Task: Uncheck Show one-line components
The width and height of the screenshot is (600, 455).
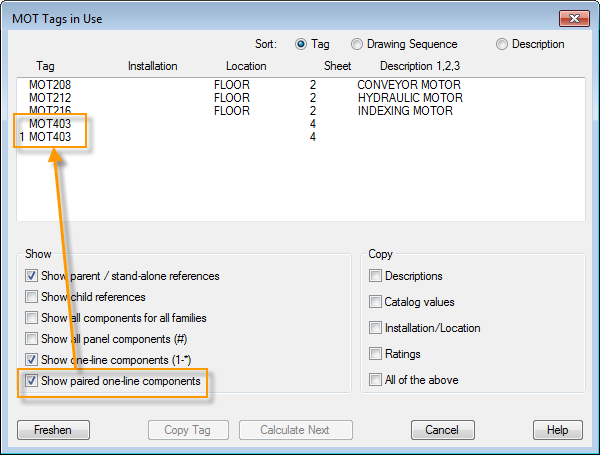Action: tap(33, 360)
